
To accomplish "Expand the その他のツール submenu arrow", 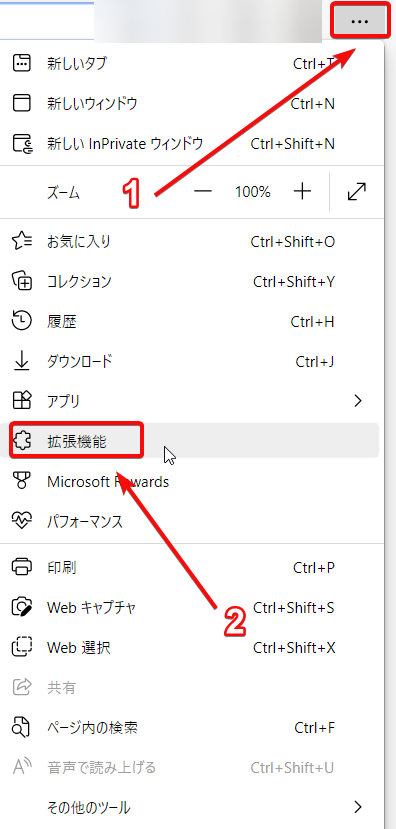I will pos(358,807).
